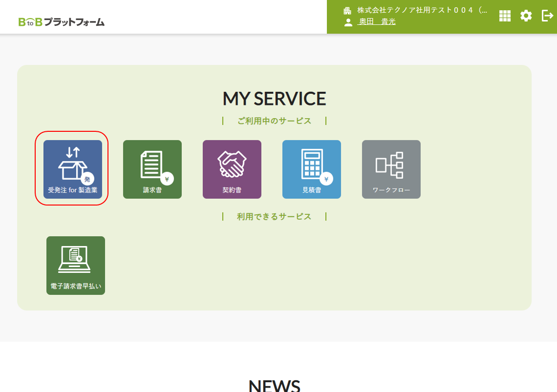Click the ご利用中のサービス section label
The width and height of the screenshot is (557, 392).
click(x=274, y=121)
